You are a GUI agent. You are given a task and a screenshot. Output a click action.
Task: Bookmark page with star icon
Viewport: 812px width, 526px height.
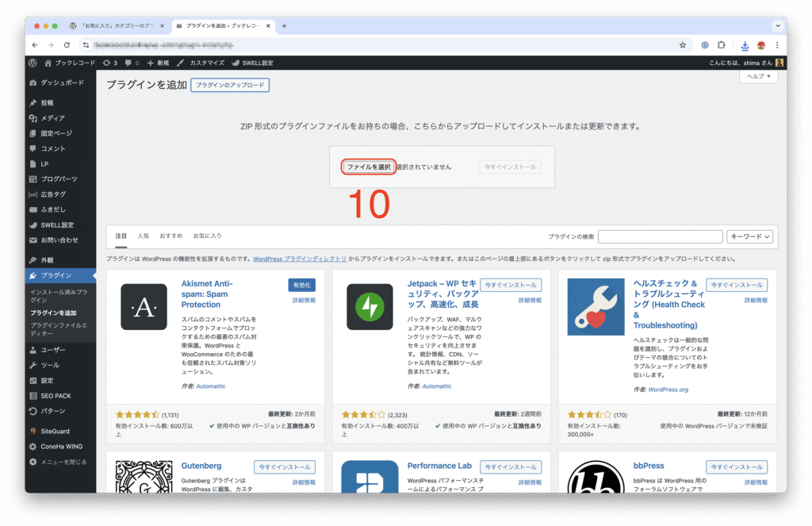click(x=683, y=45)
